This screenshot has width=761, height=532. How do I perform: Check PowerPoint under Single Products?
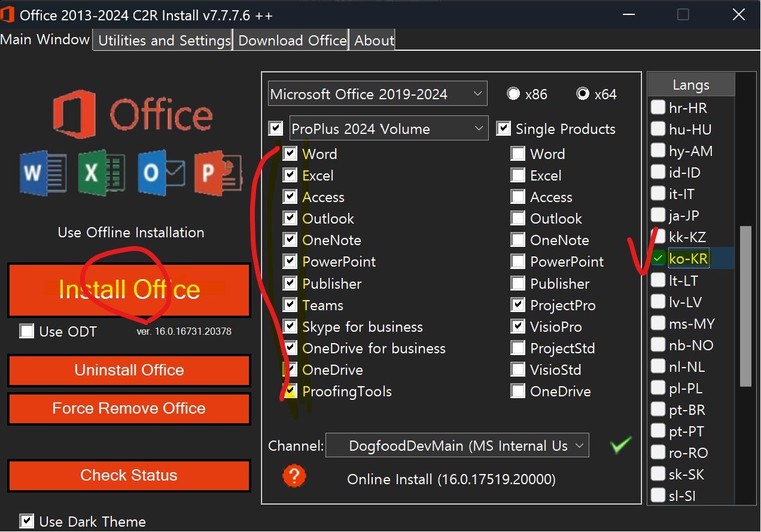click(518, 261)
